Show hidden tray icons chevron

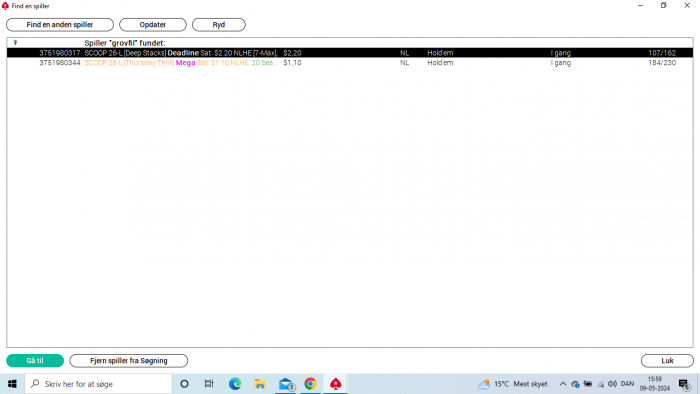pyautogui.click(x=563, y=384)
